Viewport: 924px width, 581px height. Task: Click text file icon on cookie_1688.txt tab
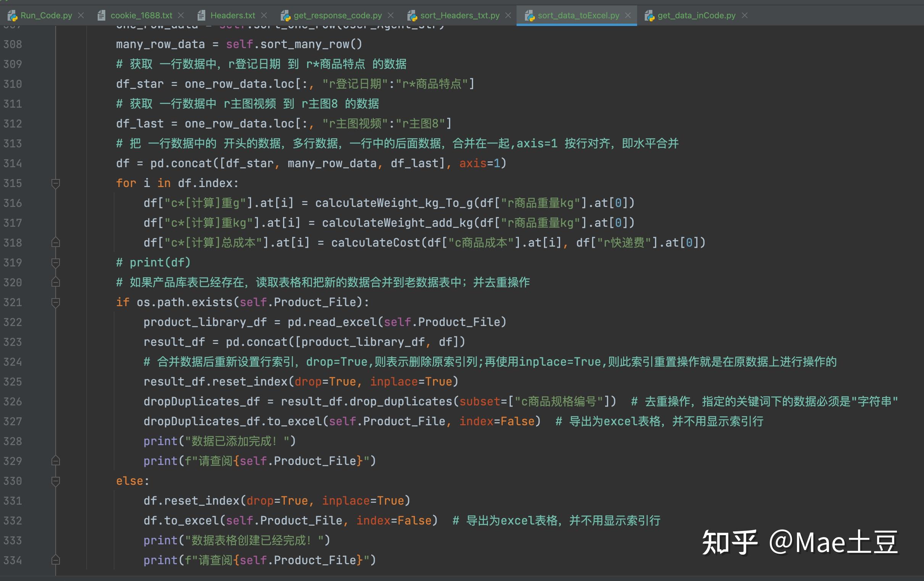coord(101,16)
